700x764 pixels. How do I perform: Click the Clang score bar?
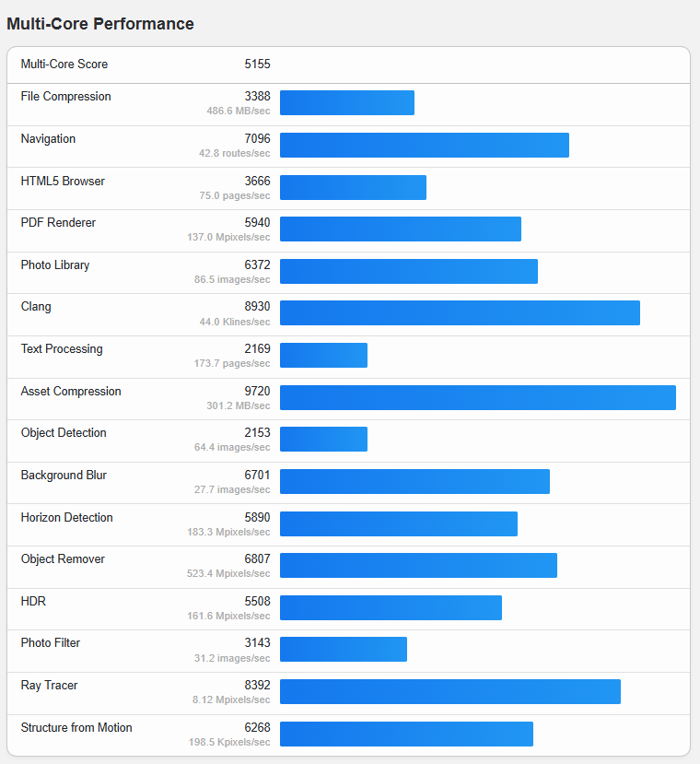[460, 313]
